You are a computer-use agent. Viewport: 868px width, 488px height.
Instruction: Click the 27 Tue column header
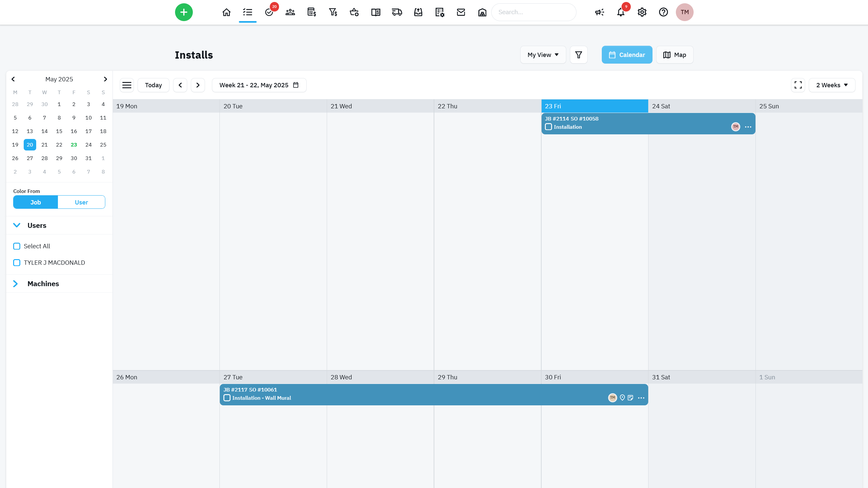[273, 377]
